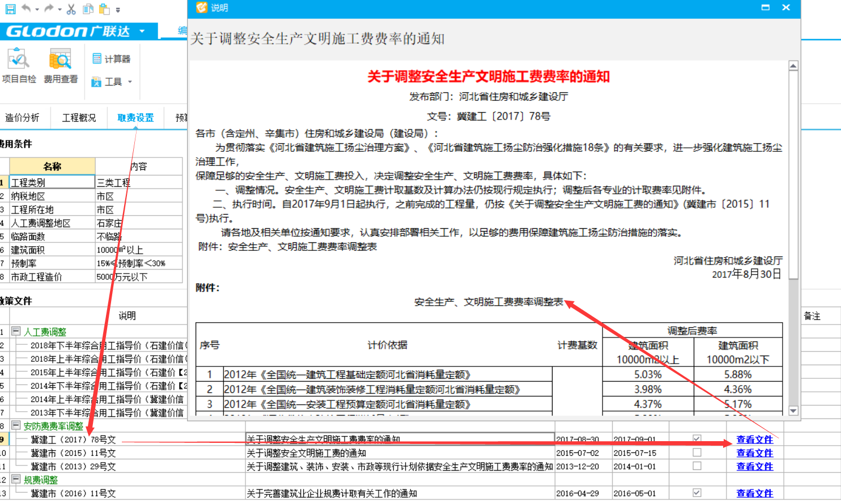Click scroll-up arrow in 说明 dialog

point(793,66)
